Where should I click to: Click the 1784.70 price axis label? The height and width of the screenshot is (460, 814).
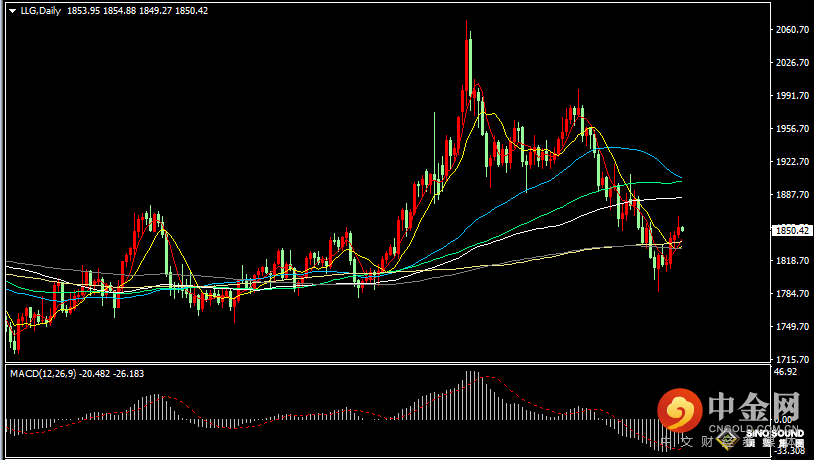(793, 293)
